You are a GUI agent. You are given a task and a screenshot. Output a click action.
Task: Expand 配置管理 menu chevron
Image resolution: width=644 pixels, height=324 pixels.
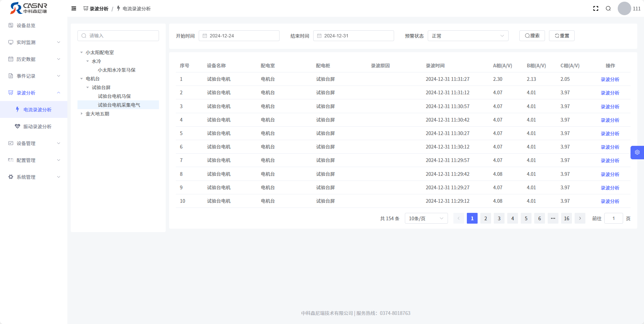click(x=59, y=160)
